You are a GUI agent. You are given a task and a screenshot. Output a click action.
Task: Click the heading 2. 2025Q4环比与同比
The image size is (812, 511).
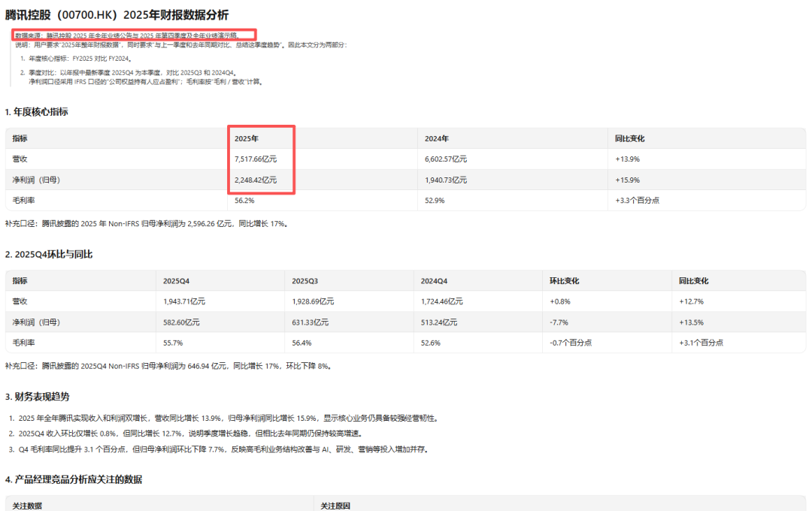pos(49,254)
